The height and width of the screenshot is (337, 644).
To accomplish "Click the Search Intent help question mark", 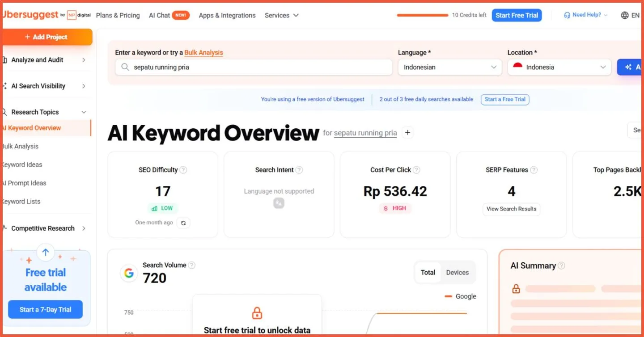I will 299,170.
